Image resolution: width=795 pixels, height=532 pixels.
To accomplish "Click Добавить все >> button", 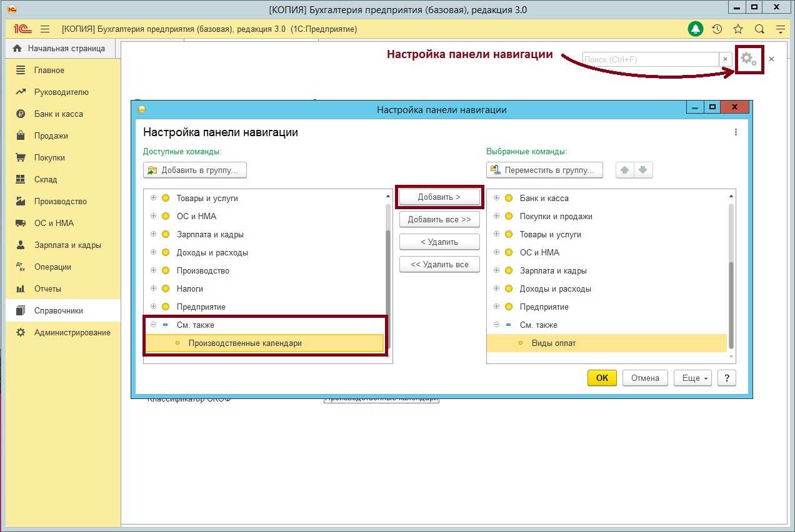I will (x=439, y=219).
